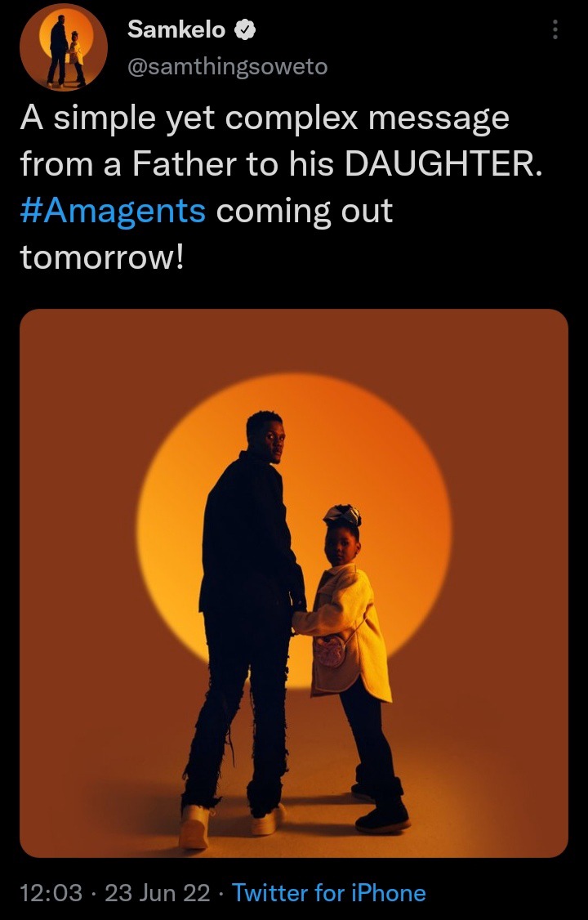Visit the @samthingsoweto handle
This screenshot has height=920, width=588.
point(228,67)
